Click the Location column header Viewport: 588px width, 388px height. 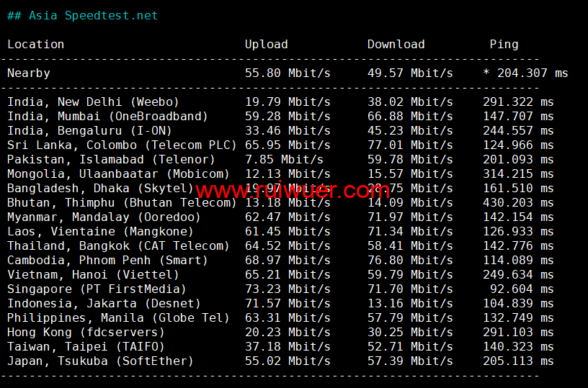click(x=35, y=44)
